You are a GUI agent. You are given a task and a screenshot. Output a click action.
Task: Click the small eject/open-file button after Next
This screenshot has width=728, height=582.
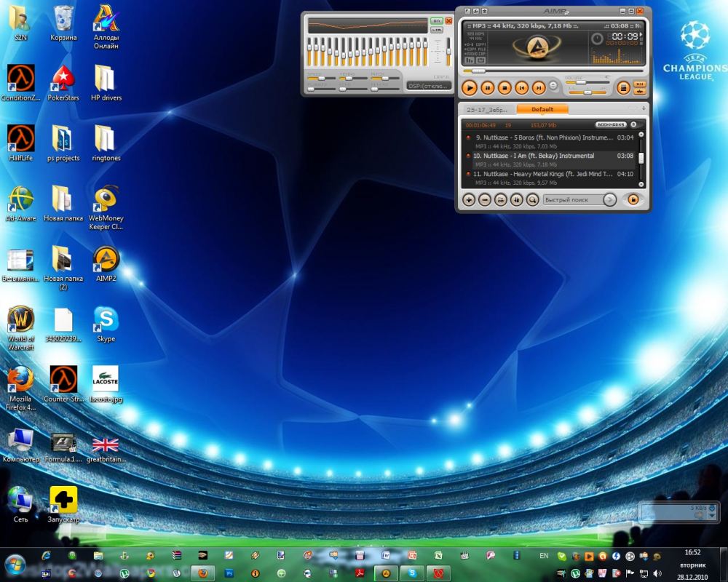553,85
